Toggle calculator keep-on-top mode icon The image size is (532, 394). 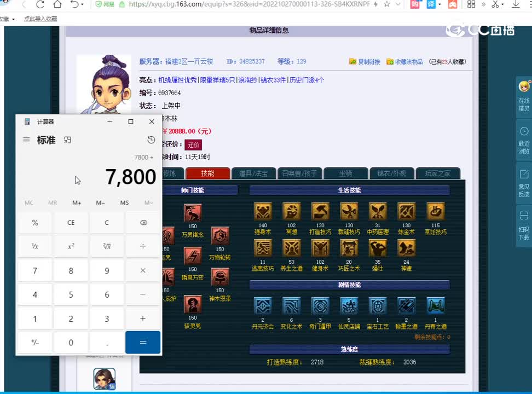(x=67, y=140)
